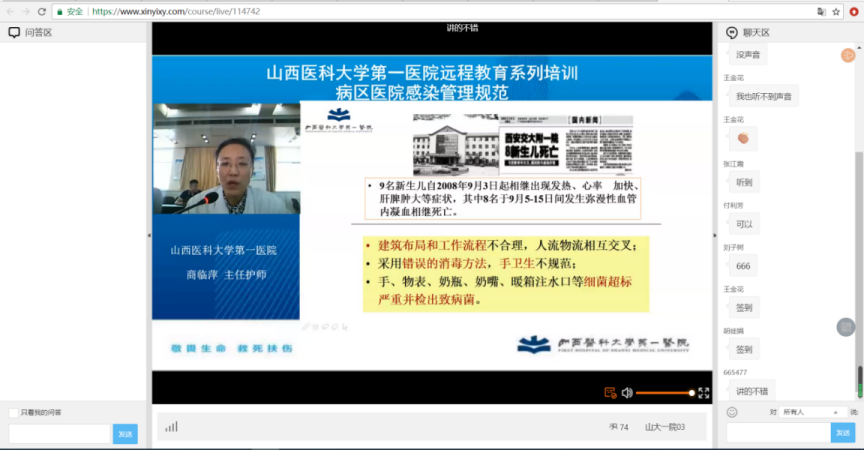Screen dimensions: 864x450
Task: Click the 问答区 speech bubble icon
Action: tap(14, 32)
